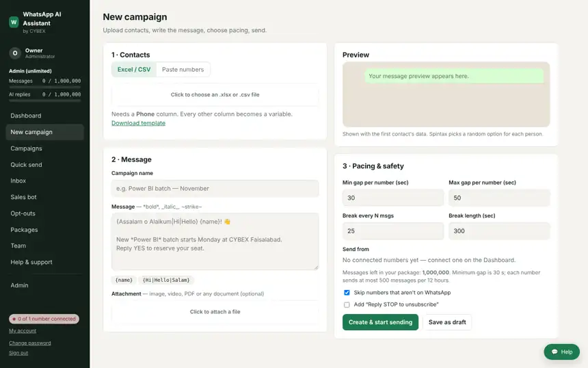Open the floating Help button

pos(562,352)
